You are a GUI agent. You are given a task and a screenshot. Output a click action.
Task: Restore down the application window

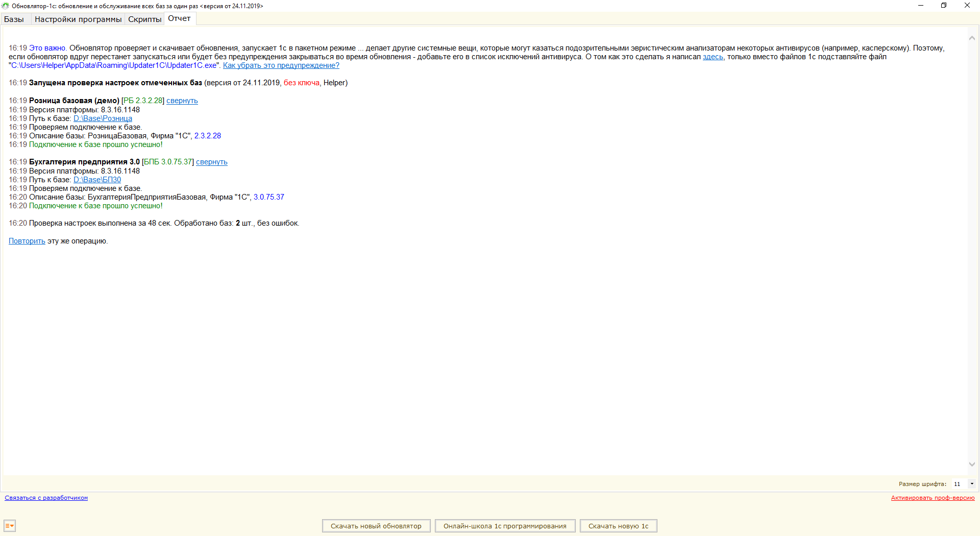point(944,6)
